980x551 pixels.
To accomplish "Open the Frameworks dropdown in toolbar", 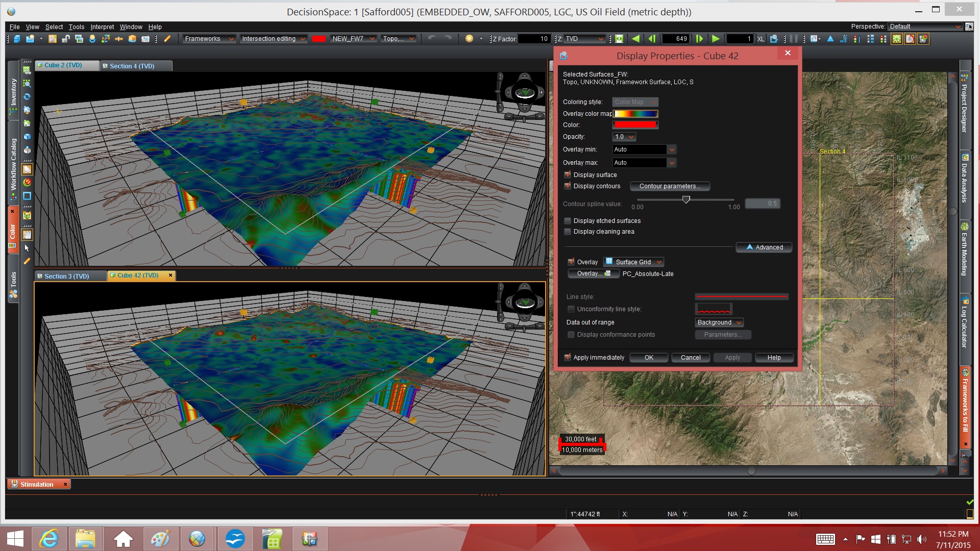I will [x=209, y=39].
